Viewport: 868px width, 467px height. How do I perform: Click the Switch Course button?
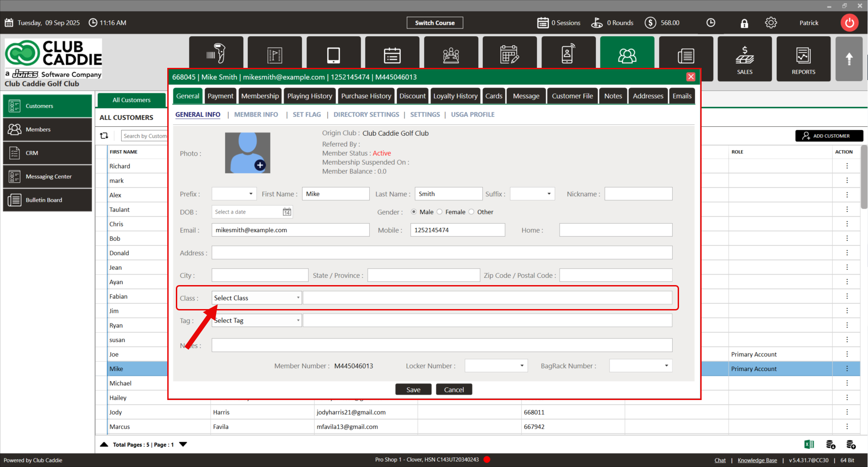click(435, 23)
